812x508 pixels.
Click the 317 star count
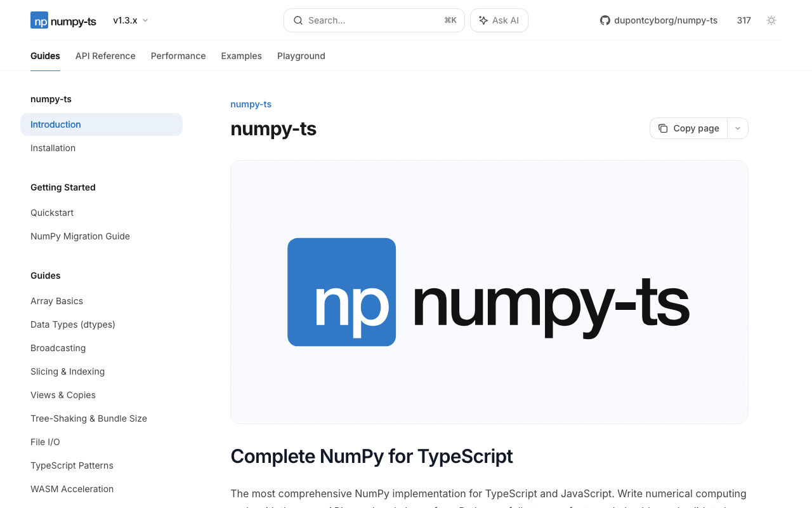pos(744,20)
